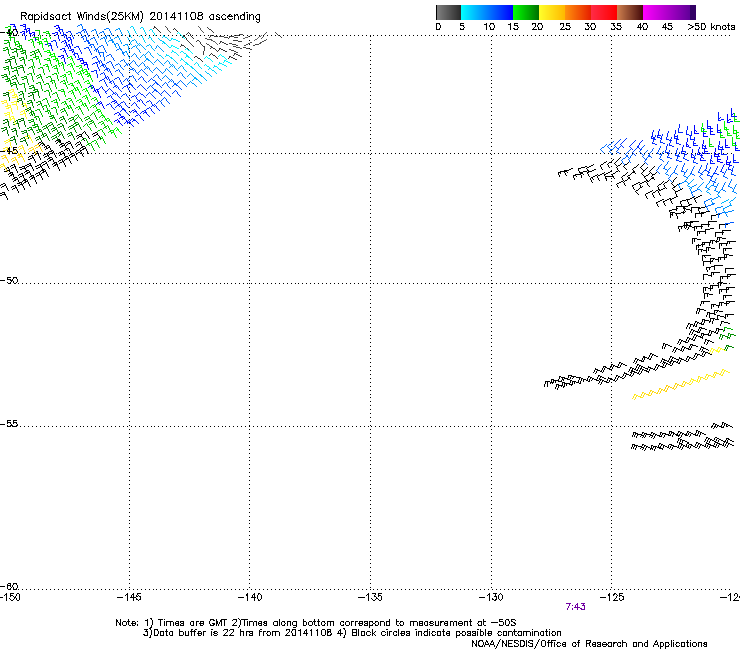Screen dimensions: 740x650
Task: Click the '-40' latitude axis label
Action: point(9,32)
